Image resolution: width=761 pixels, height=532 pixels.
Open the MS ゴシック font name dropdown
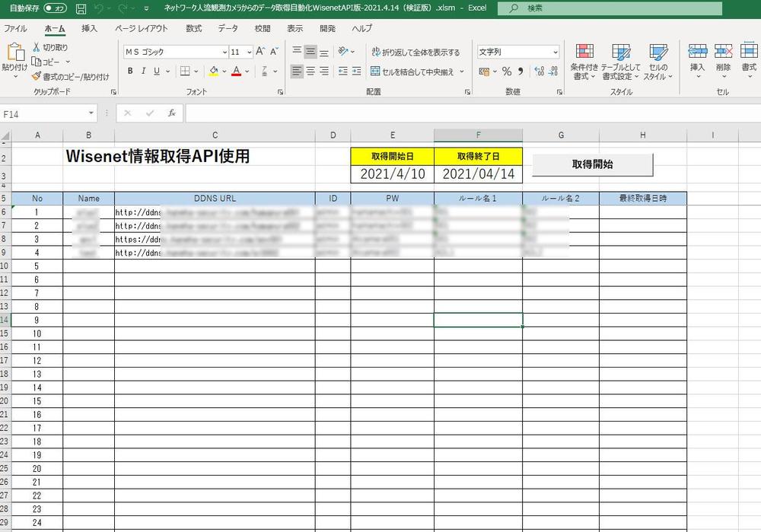click(224, 52)
